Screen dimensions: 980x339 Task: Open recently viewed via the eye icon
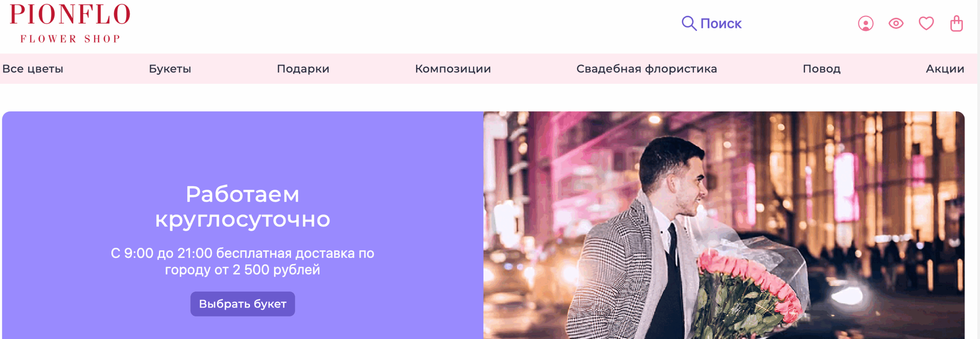pyautogui.click(x=896, y=24)
